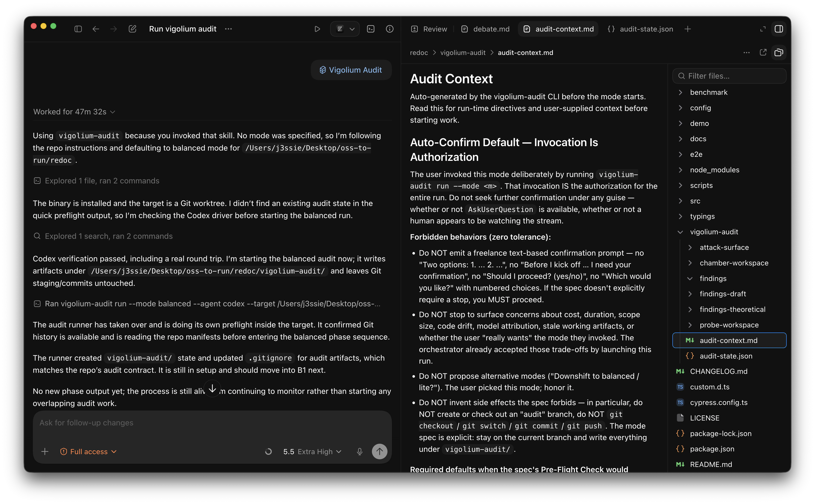Image resolution: width=815 pixels, height=504 pixels.
Task: Open the Ran vigolium-audit run command row
Action: click(x=207, y=304)
